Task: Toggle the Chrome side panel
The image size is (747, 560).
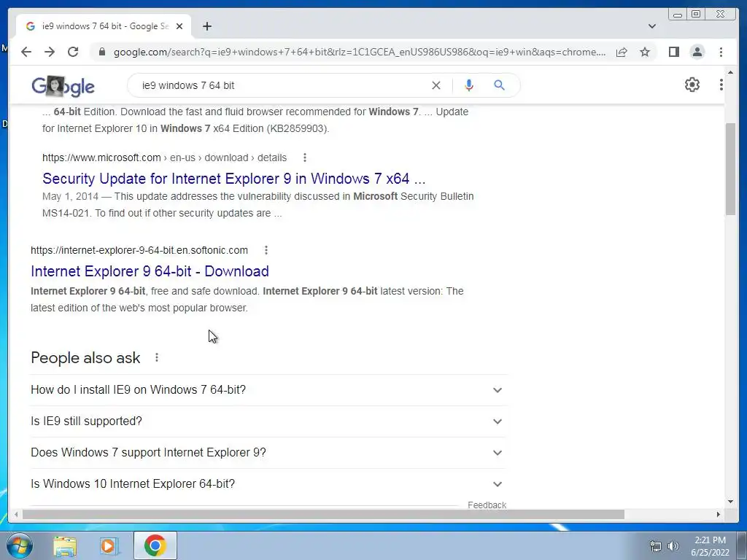Action: [x=673, y=52]
